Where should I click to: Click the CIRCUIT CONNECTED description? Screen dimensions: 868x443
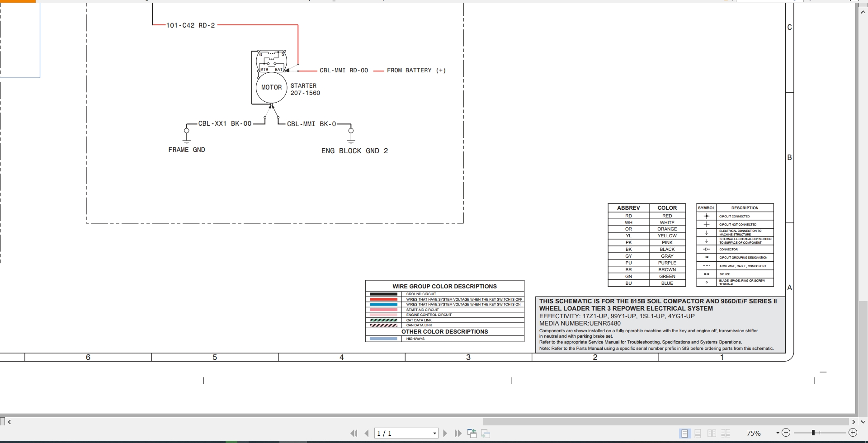[x=734, y=217]
